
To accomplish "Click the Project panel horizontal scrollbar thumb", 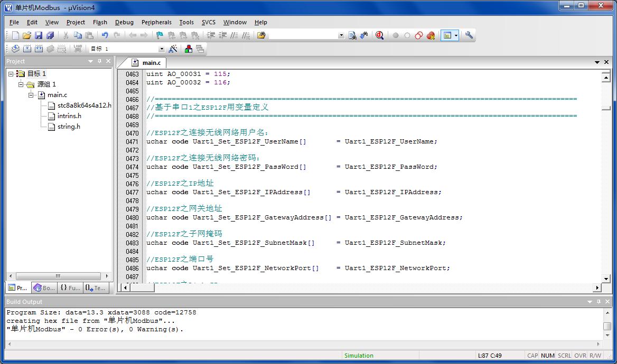I will [58, 276].
